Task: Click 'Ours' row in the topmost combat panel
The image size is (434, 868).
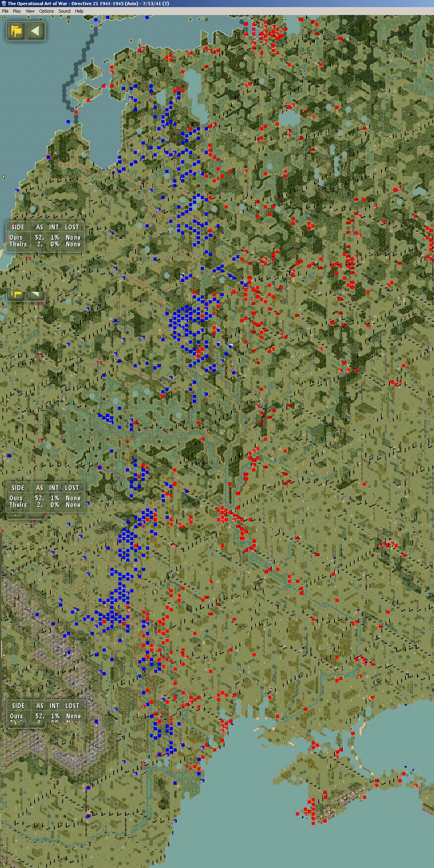Action: coord(45,237)
